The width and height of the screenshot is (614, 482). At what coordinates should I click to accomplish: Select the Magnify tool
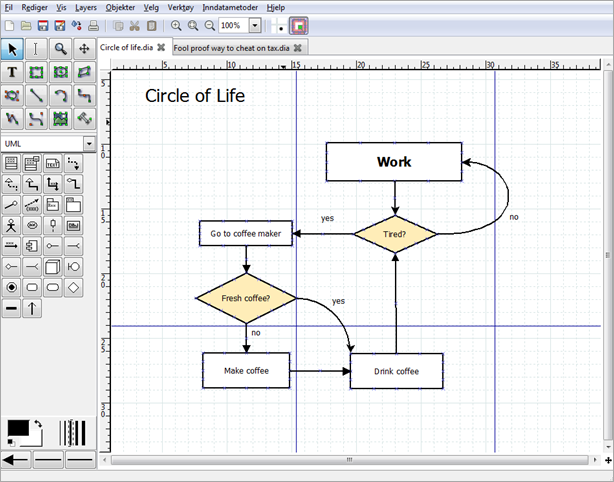click(61, 48)
